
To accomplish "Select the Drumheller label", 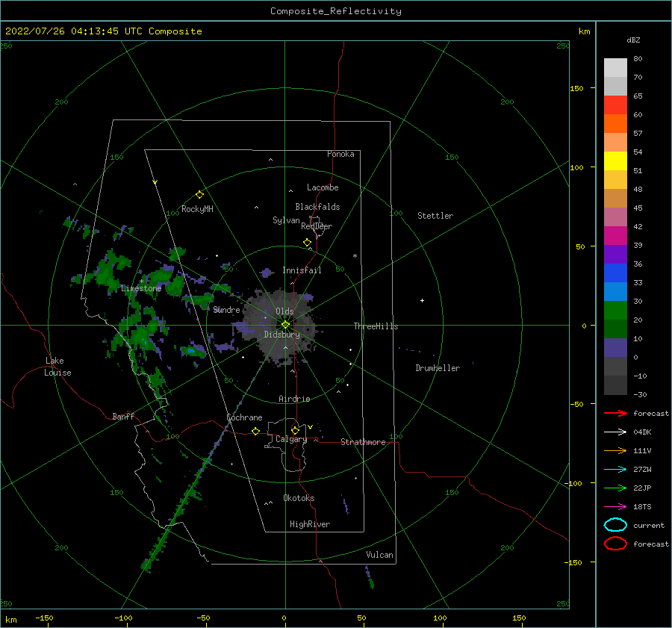I will [x=438, y=368].
